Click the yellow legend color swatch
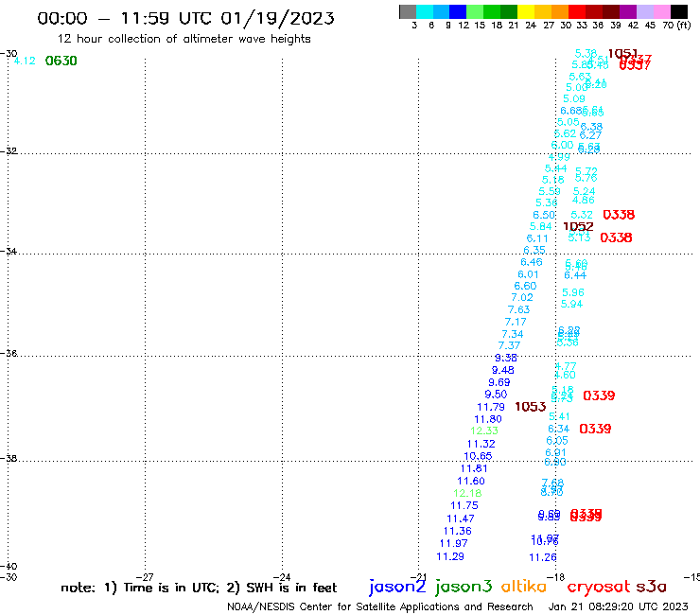 (x=526, y=11)
